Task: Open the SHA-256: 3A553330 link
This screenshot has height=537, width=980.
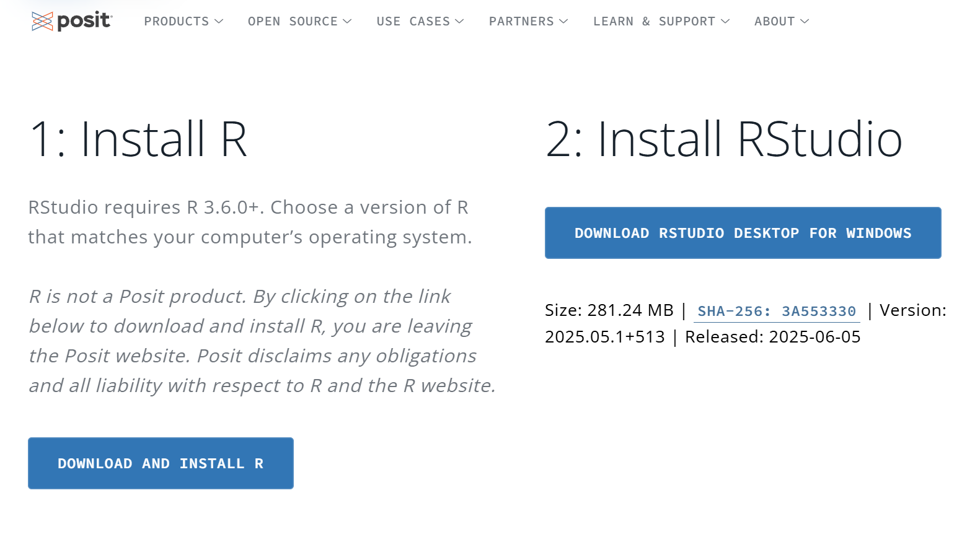Action: 777,311
